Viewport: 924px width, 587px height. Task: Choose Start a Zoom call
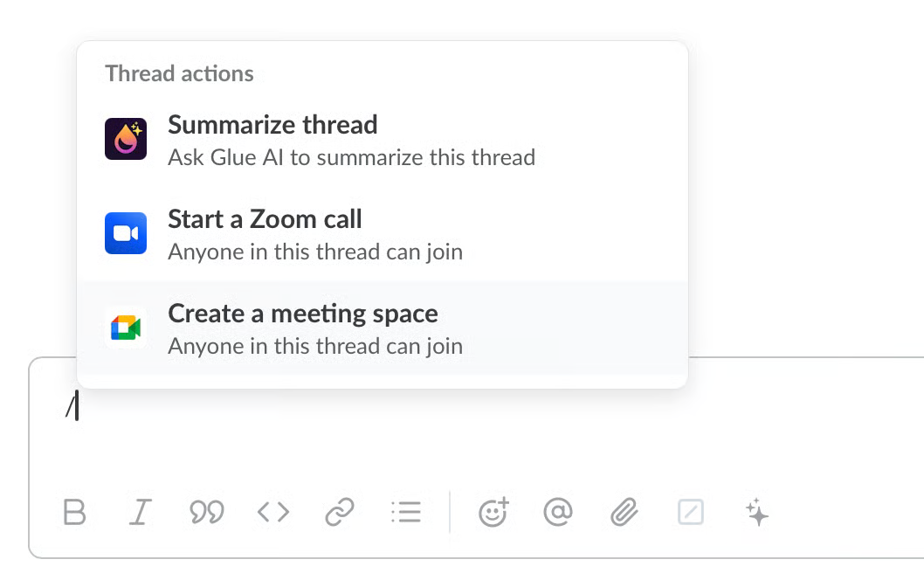pyautogui.click(x=265, y=219)
